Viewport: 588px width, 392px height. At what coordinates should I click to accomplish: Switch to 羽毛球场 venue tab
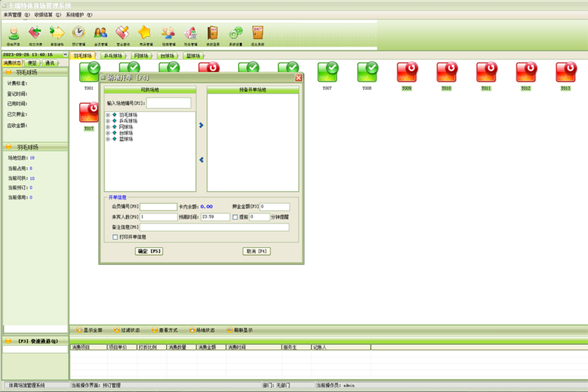point(83,56)
